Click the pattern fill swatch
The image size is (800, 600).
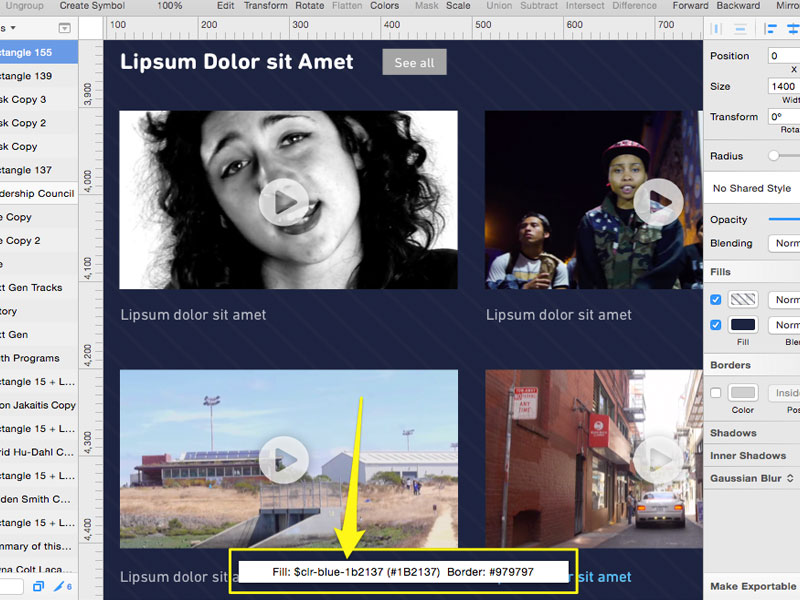tap(743, 299)
